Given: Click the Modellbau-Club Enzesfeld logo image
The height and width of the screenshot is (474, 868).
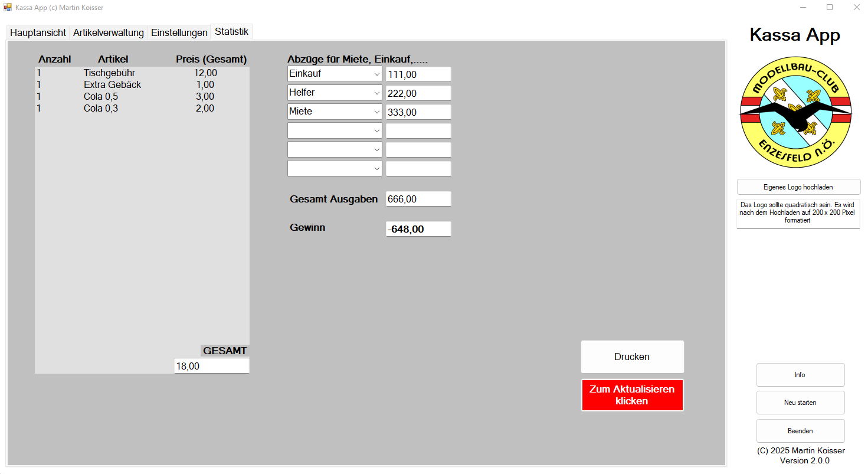Looking at the screenshot, I should [795, 112].
